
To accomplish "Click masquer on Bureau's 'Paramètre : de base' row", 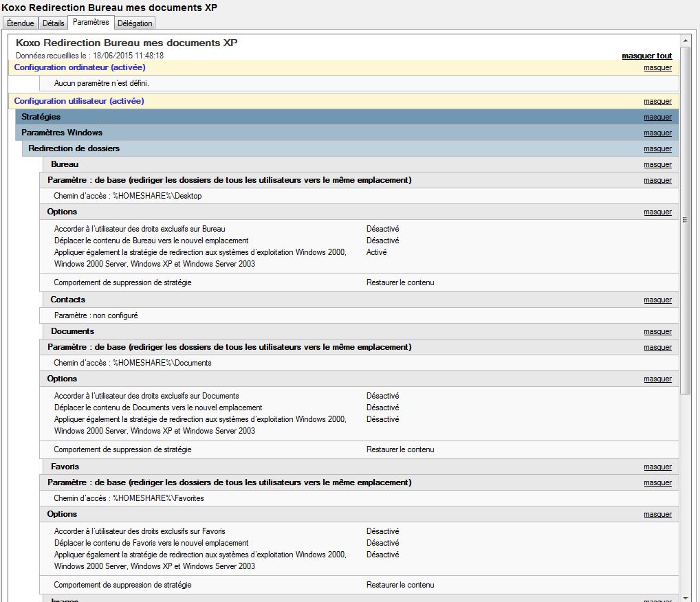I will (657, 180).
